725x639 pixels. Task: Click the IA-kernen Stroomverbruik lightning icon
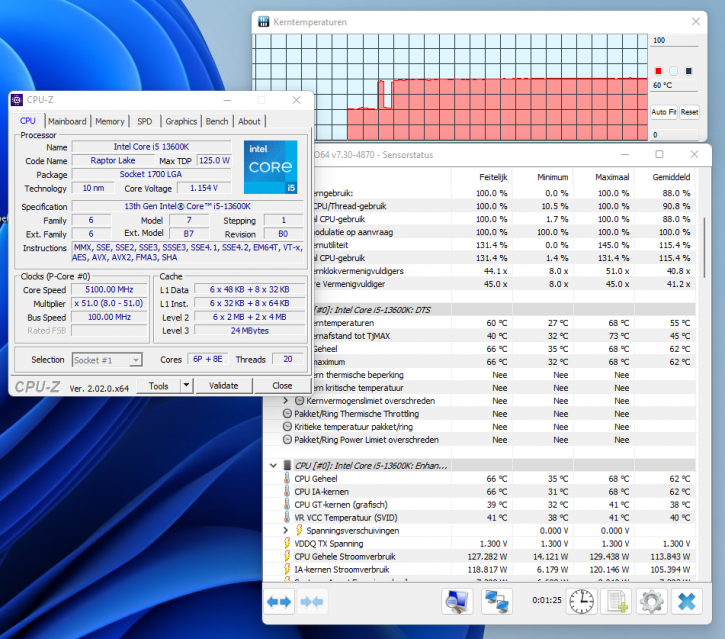click(287, 569)
